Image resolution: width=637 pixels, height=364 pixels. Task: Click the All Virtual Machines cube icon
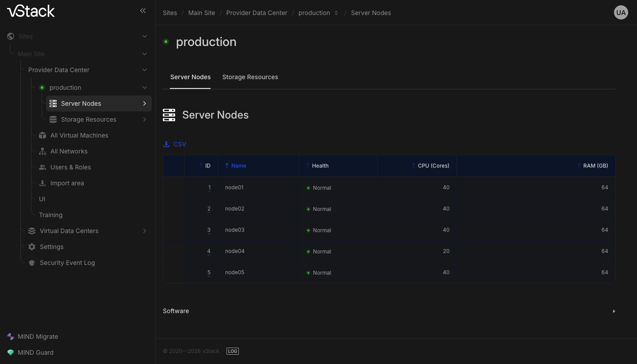[42, 135]
